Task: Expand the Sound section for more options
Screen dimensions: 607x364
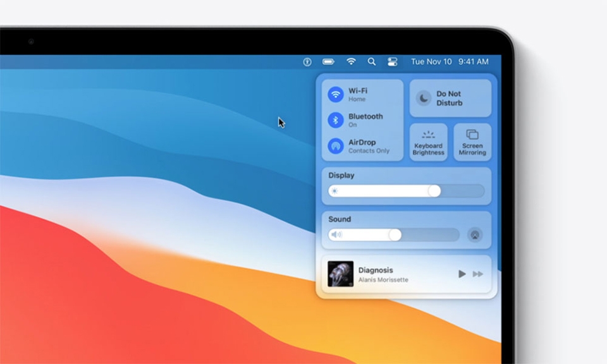Action: [340, 219]
